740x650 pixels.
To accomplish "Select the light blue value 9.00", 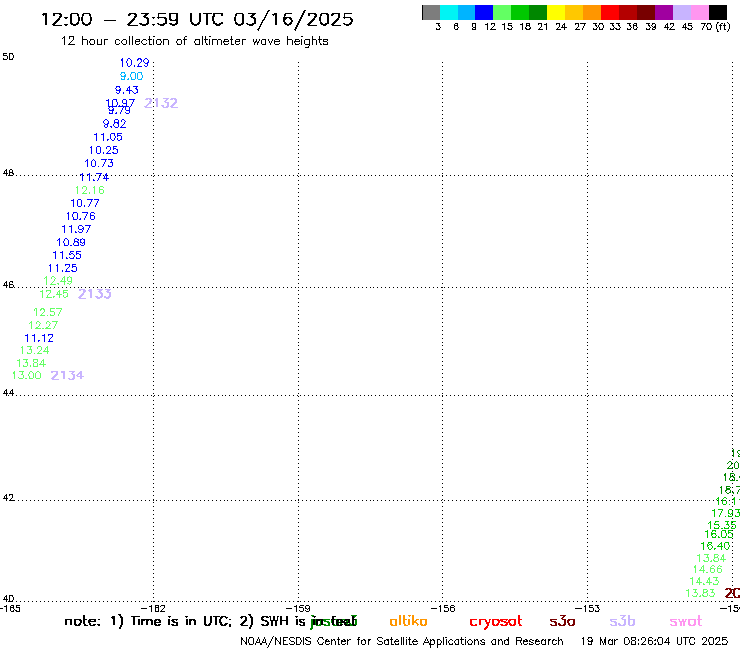I will 132,76.
